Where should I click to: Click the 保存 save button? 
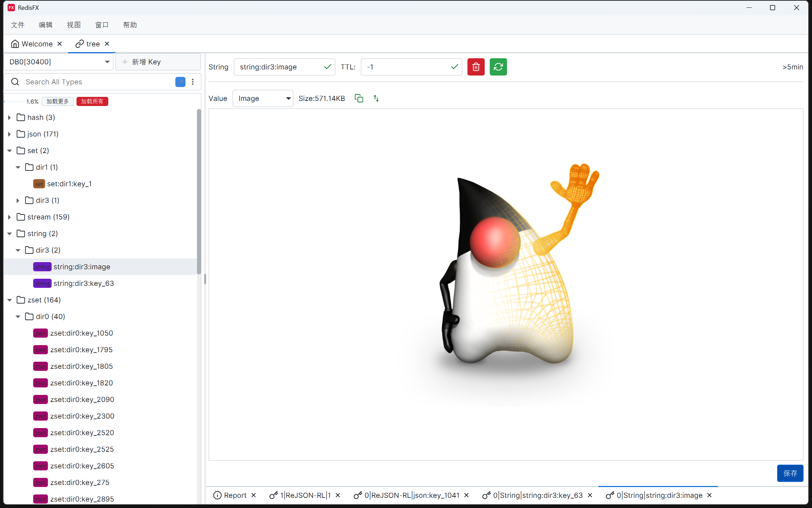pyautogui.click(x=790, y=473)
